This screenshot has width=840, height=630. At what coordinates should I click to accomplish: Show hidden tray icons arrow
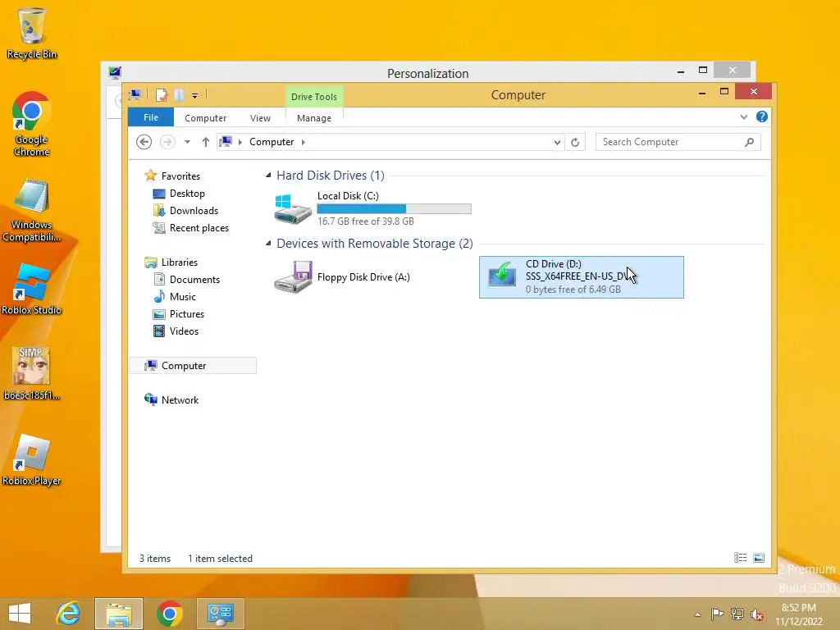697,614
